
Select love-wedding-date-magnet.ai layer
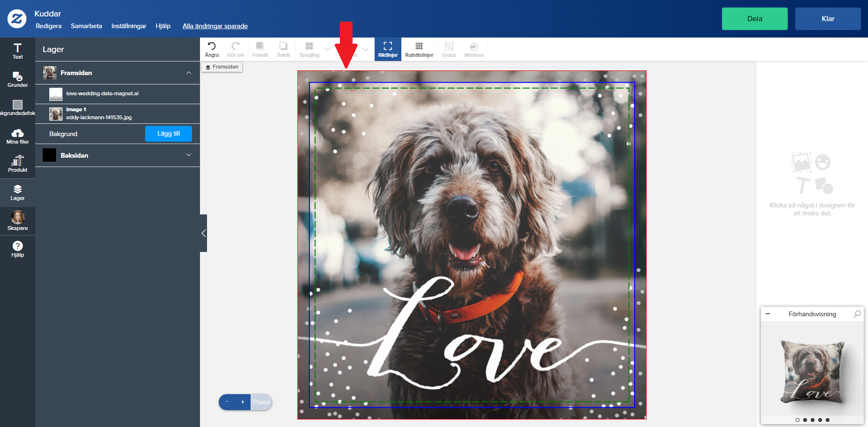117,94
